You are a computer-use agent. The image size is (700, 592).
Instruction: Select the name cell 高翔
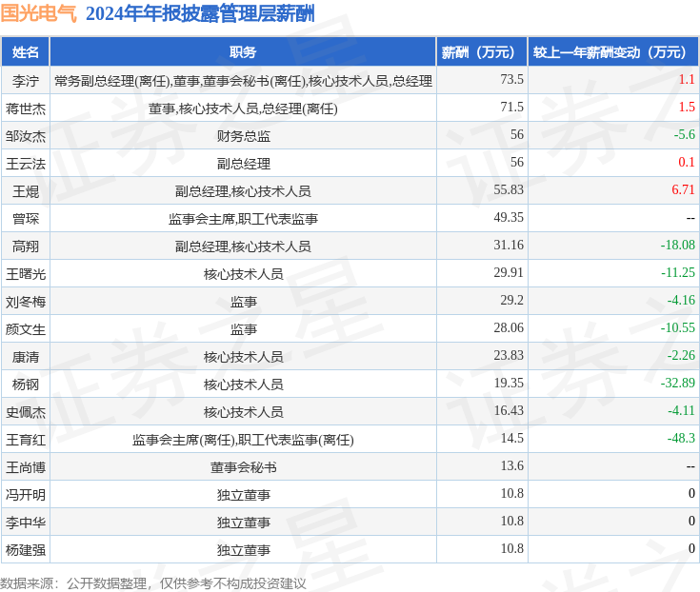[x=26, y=247]
